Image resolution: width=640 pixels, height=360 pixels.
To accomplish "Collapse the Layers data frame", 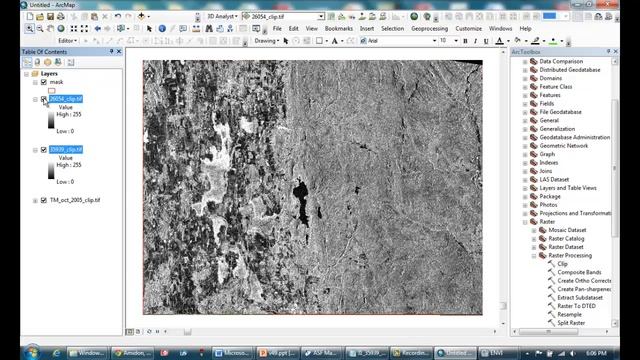I will [27, 74].
